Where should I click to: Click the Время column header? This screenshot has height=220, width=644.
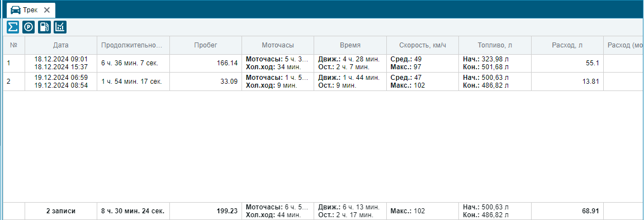[350, 45]
